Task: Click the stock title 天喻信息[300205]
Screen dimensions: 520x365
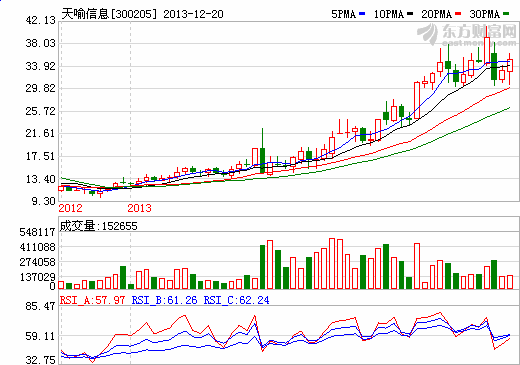Action: (x=109, y=14)
